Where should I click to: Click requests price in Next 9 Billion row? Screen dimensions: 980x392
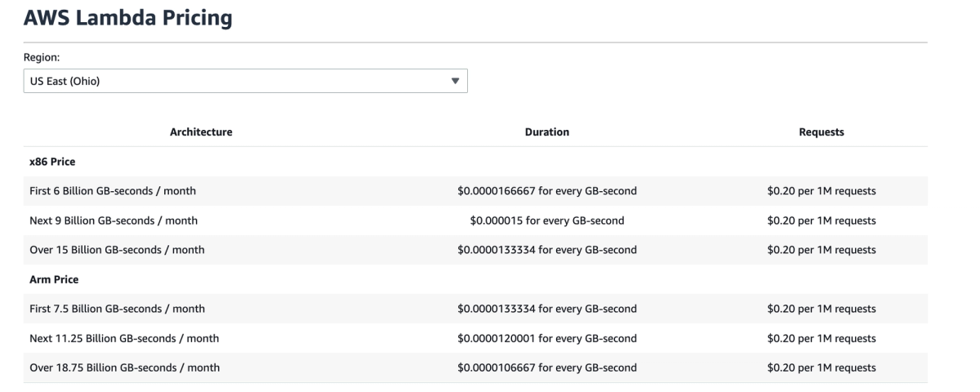point(822,220)
